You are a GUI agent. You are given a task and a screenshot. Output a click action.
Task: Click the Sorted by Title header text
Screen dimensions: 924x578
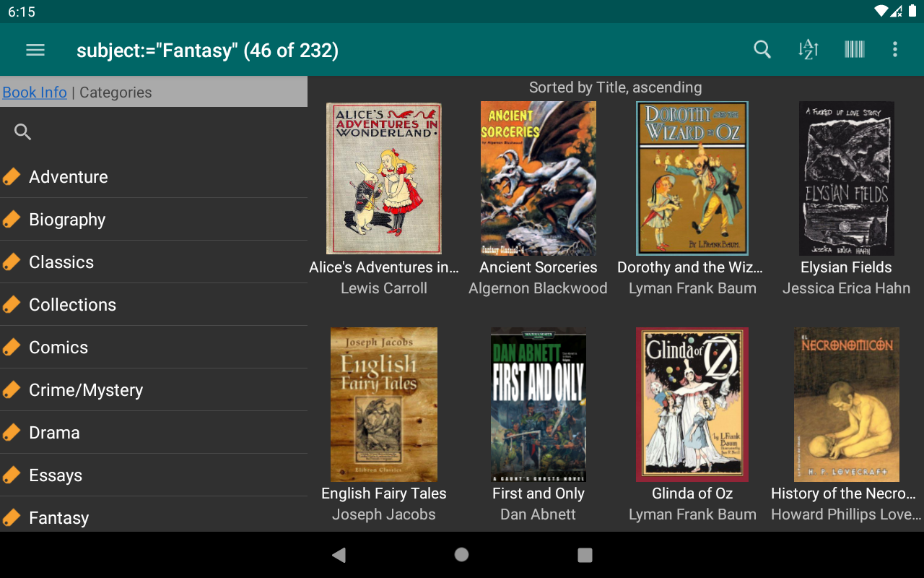[615, 87]
